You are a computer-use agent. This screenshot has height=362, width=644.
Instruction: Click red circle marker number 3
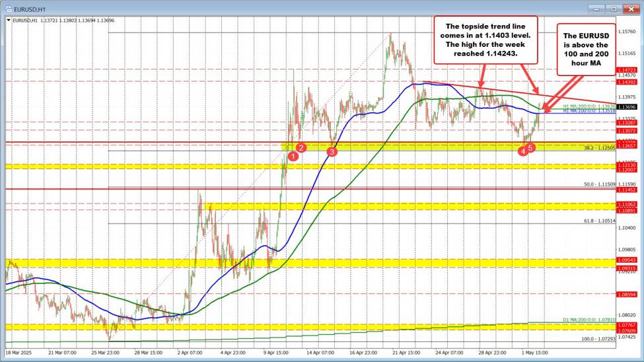click(x=332, y=151)
